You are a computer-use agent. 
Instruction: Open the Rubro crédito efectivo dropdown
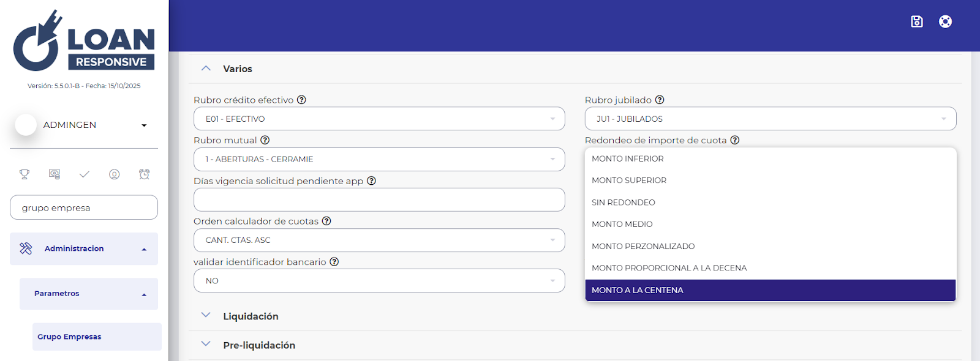[379, 119]
